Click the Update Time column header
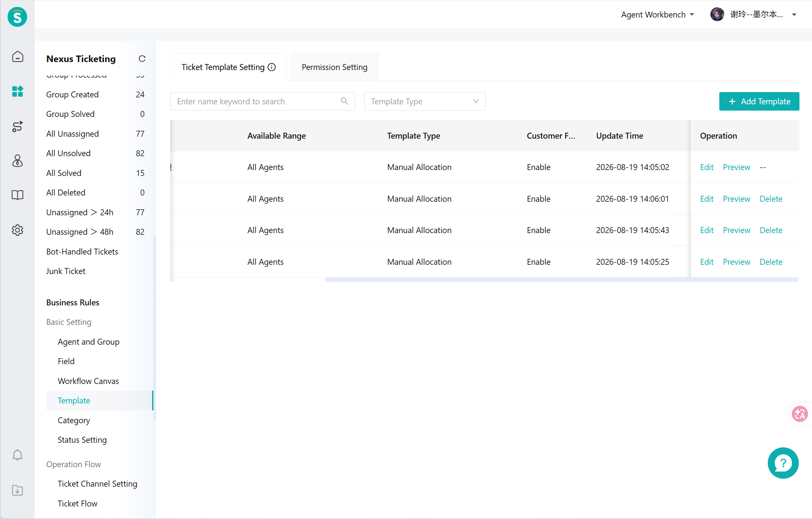812x519 pixels. [619, 136]
